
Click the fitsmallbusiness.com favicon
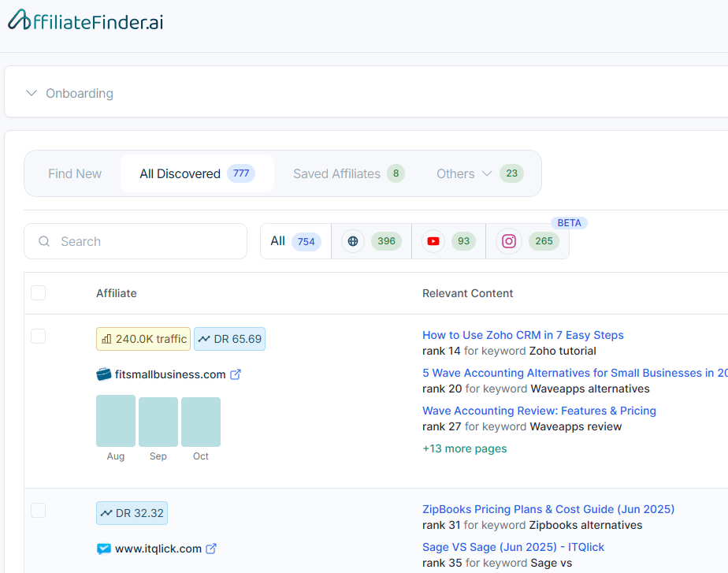click(x=103, y=374)
